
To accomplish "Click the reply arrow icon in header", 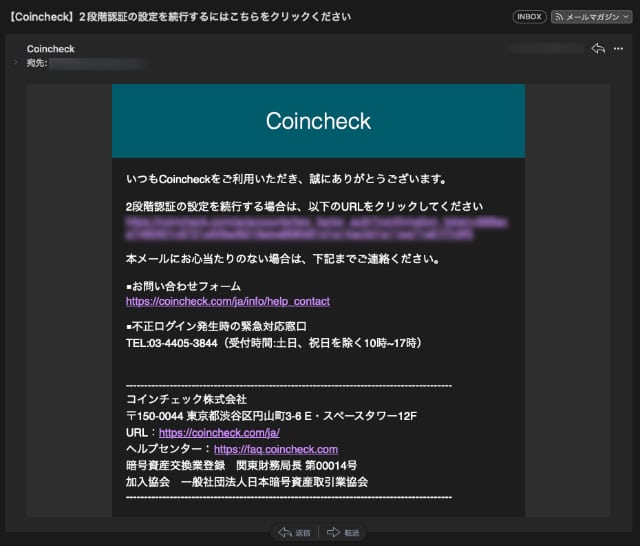I will tap(598, 49).
